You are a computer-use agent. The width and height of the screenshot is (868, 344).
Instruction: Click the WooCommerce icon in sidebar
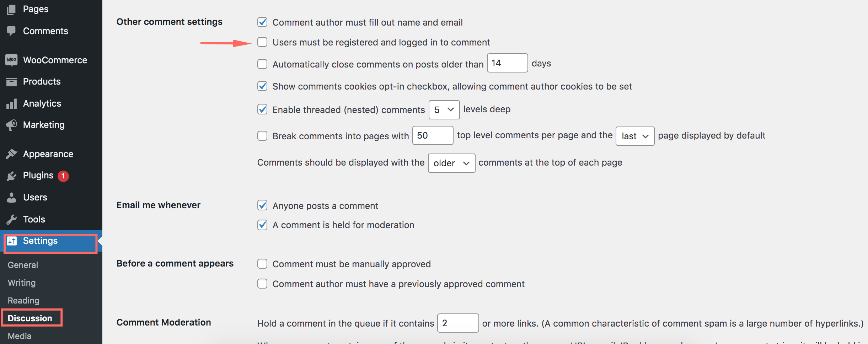point(11,60)
